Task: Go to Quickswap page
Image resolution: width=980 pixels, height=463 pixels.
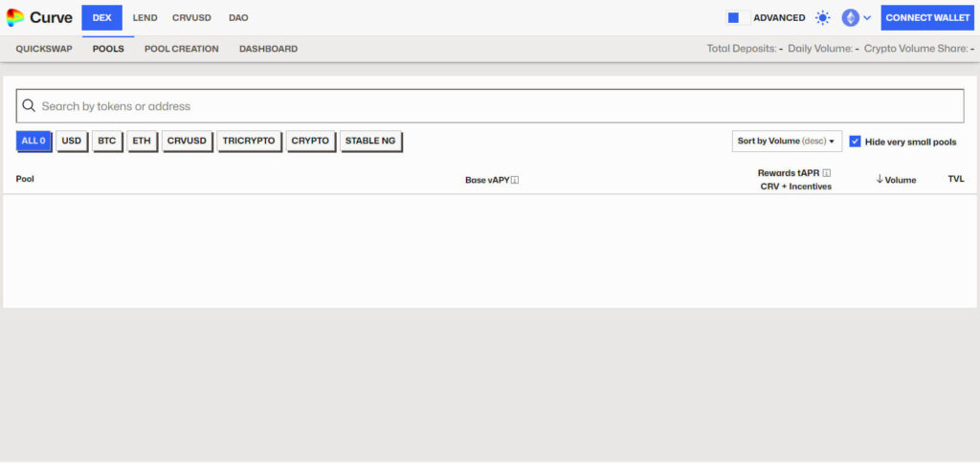Action: tap(44, 49)
